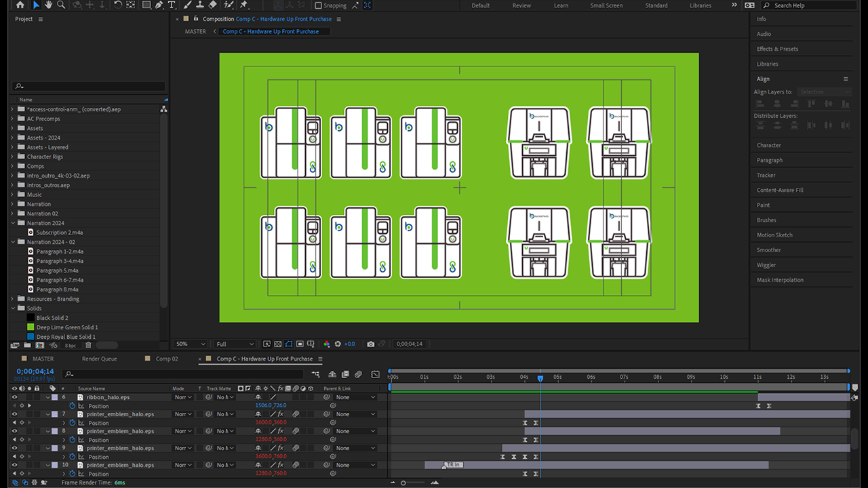Hide layer 6 ribbon_halo.eps with eye icon
The image size is (868, 488).
[x=14, y=397]
